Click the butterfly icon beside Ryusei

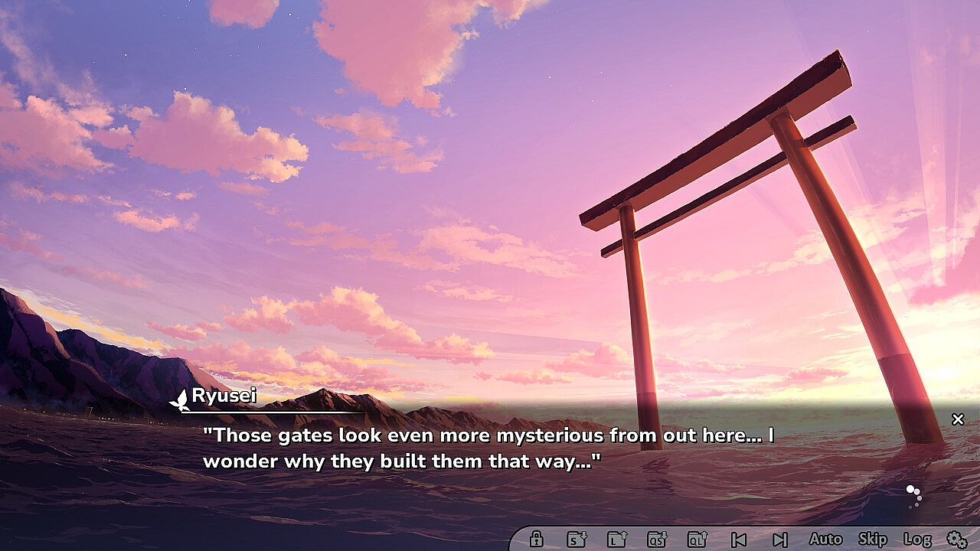coord(179,399)
